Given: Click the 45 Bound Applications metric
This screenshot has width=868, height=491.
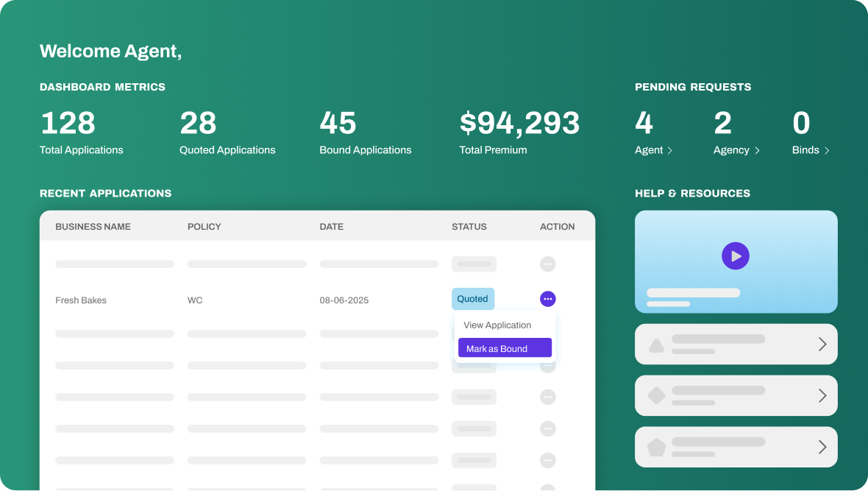Looking at the screenshot, I should [x=366, y=133].
